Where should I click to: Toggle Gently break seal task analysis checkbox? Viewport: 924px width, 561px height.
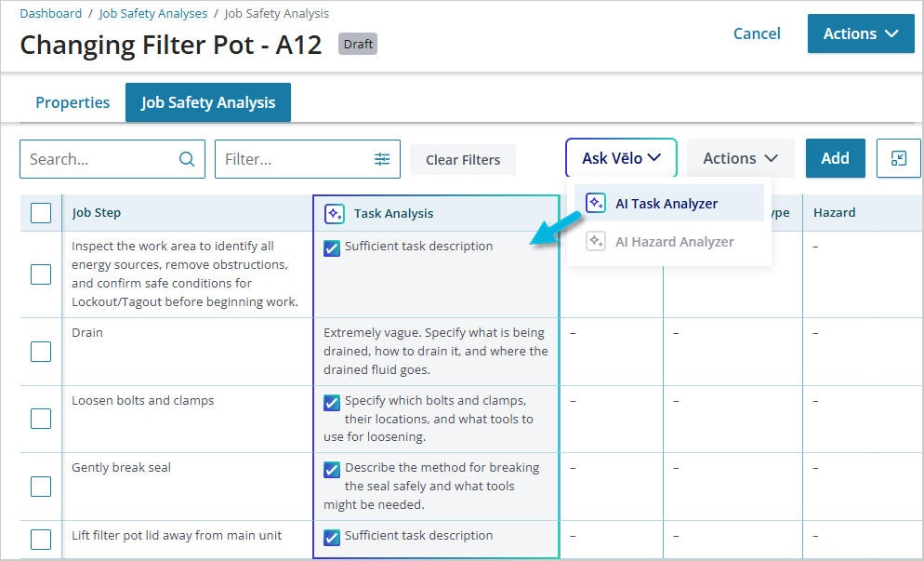click(x=332, y=469)
